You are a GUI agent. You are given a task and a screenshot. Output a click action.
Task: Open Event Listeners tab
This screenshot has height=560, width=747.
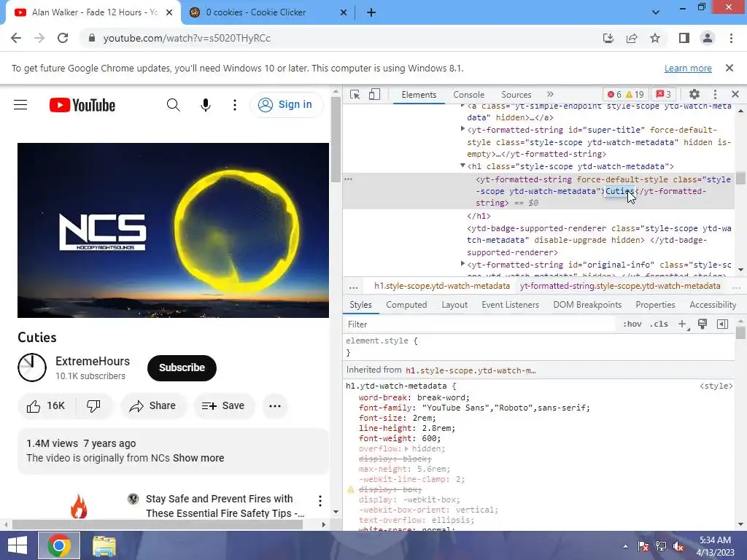(x=510, y=305)
